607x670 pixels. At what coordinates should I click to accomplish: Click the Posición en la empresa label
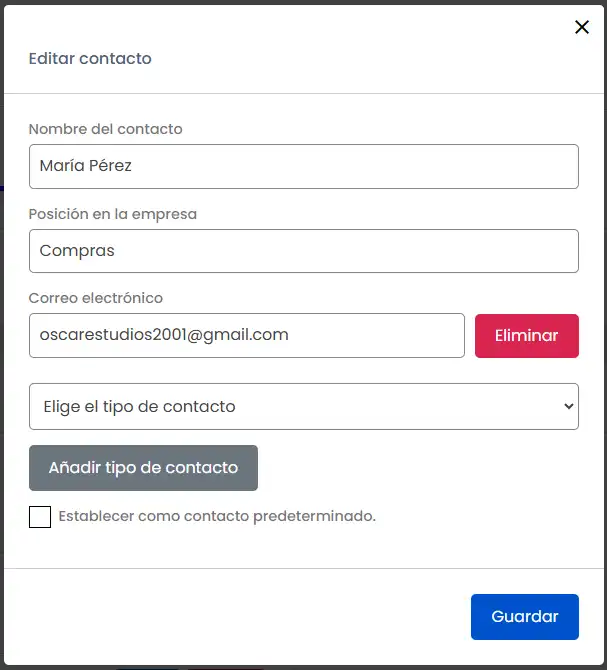pos(112,214)
